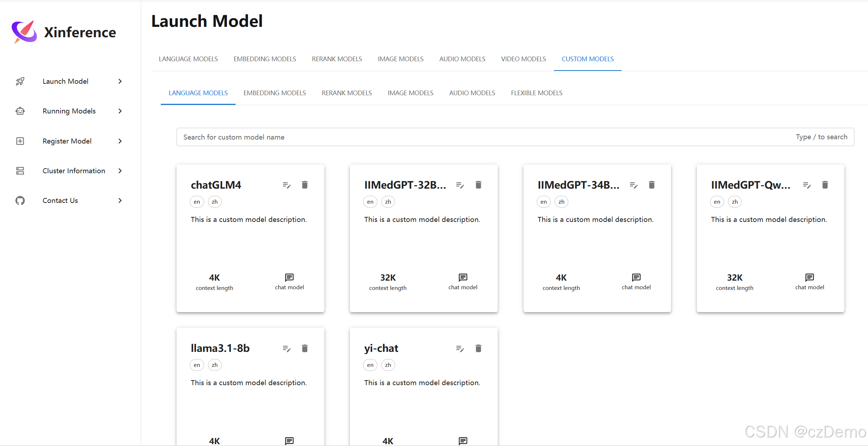Click the 'zh' tag on chatGLM4

tap(215, 202)
